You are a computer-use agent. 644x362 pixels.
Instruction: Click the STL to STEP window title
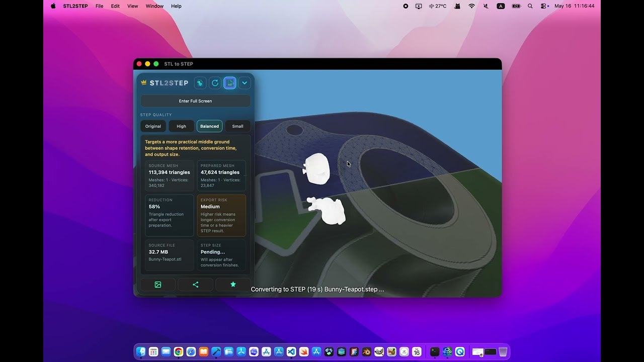tap(179, 64)
